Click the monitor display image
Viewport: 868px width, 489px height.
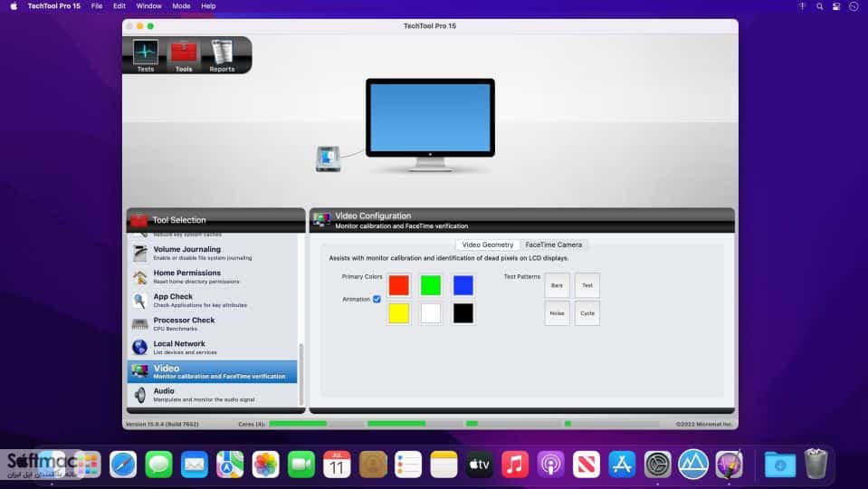pos(430,125)
